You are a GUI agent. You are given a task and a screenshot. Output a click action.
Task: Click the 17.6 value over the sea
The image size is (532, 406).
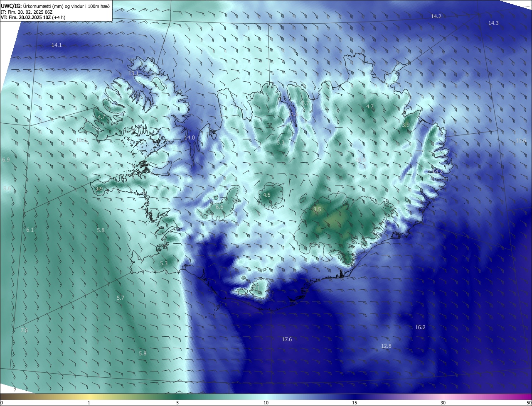pyautogui.click(x=287, y=340)
